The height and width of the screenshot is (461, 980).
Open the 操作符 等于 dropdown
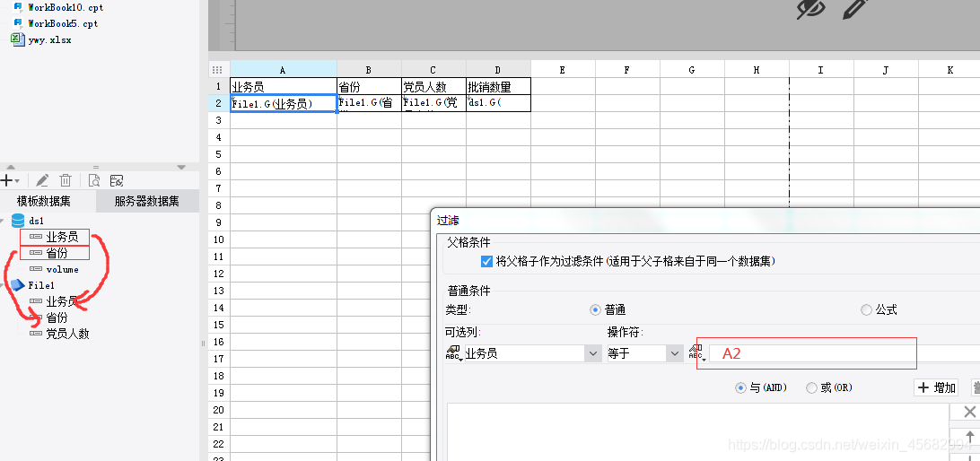(x=674, y=353)
